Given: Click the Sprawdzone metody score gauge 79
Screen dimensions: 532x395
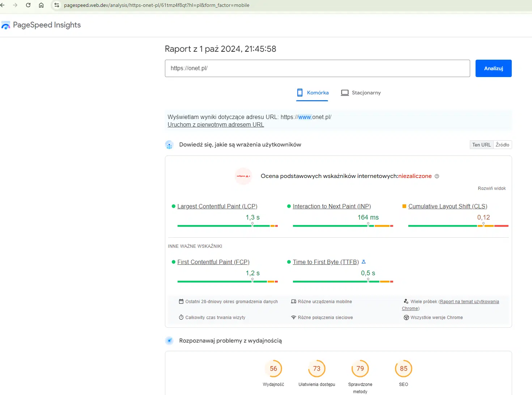Looking at the screenshot, I should (x=360, y=369).
